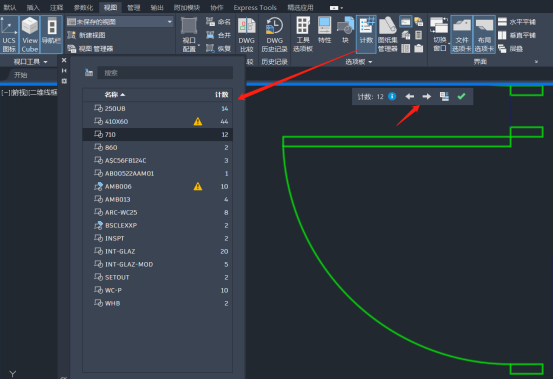Image resolution: width=553 pixels, height=380 pixels.
Task: Open the 块 blocks palette
Action: 345,31
